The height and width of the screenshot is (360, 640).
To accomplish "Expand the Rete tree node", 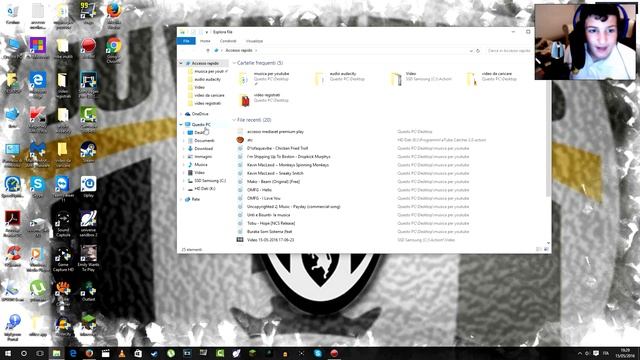I will pos(181,199).
